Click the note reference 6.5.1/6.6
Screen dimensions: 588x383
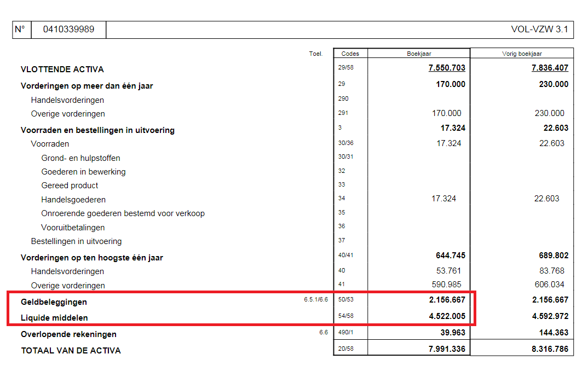click(x=316, y=299)
